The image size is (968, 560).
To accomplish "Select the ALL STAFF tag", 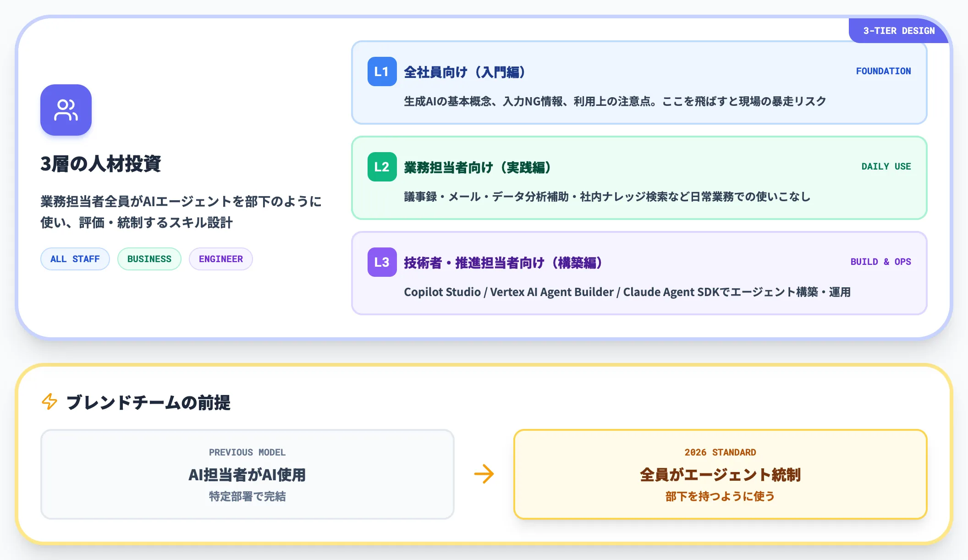I will coord(75,259).
